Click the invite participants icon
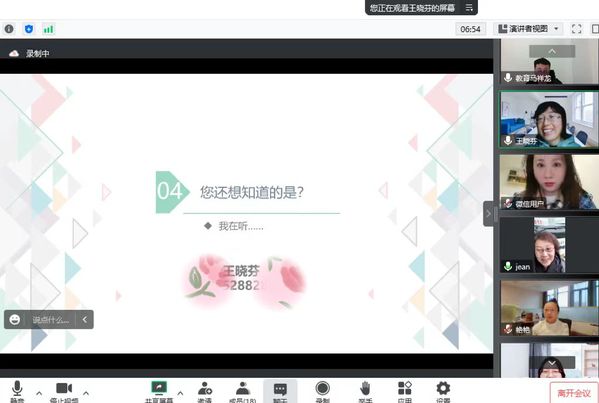 pyautogui.click(x=205, y=391)
